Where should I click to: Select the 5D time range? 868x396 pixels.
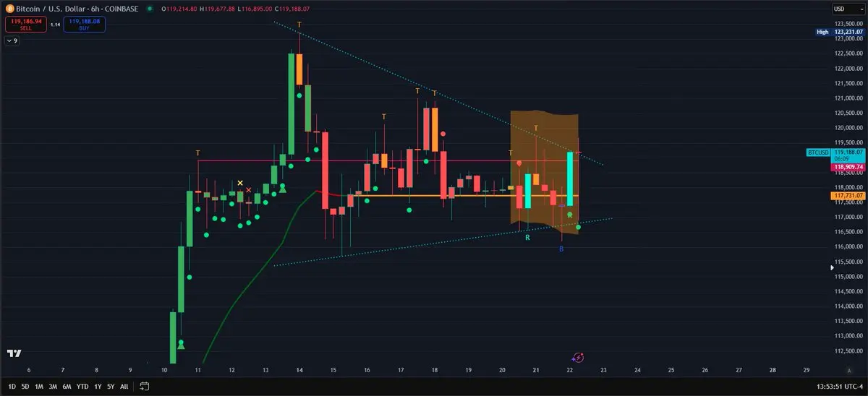25,387
